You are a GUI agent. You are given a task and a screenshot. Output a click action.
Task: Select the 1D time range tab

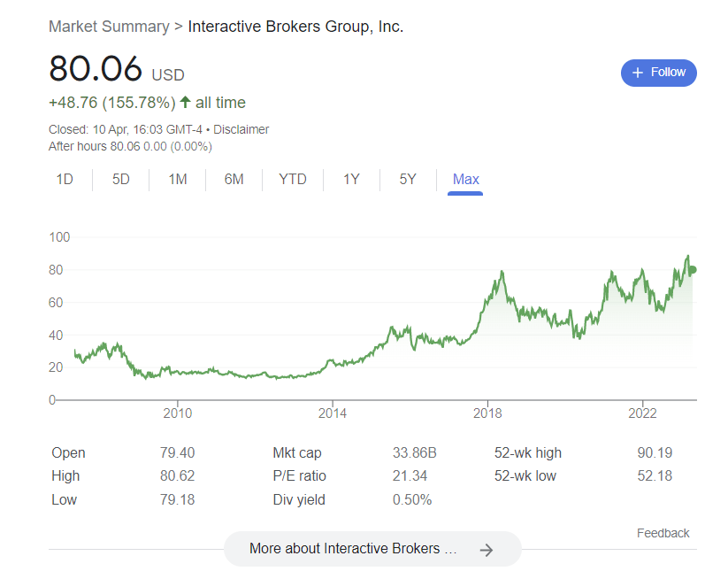pos(65,180)
